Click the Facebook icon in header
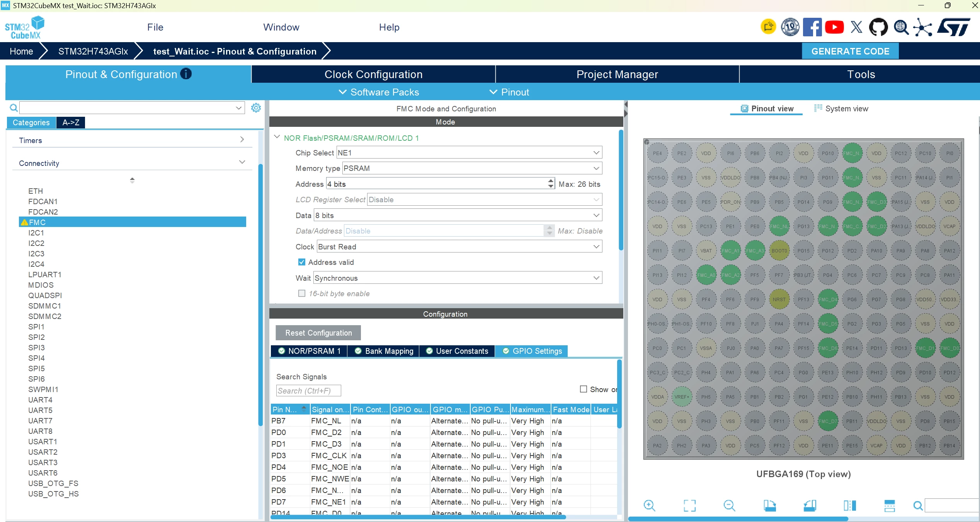Screen dimensions: 980x522 pyautogui.click(x=812, y=27)
